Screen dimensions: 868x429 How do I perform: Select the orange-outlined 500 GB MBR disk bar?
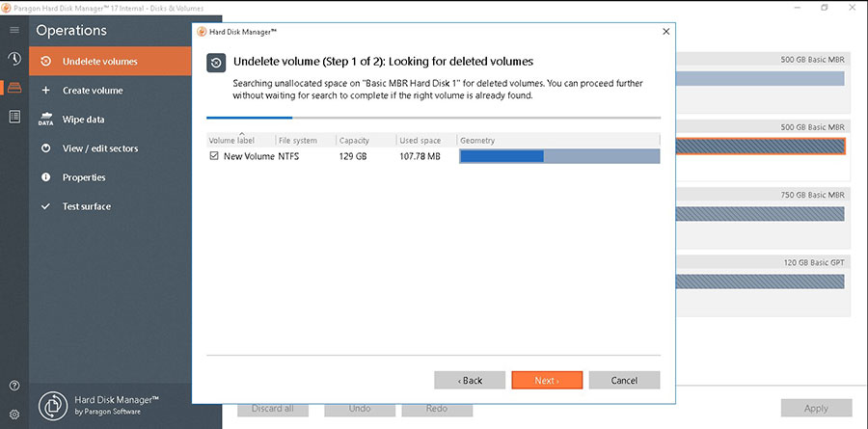click(x=761, y=147)
